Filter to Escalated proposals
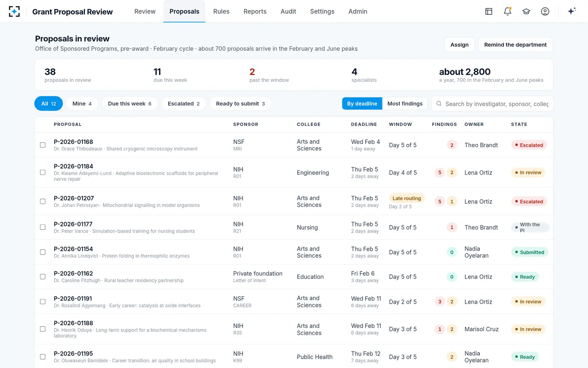The height and width of the screenshot is (368, 588). point(184,104)
